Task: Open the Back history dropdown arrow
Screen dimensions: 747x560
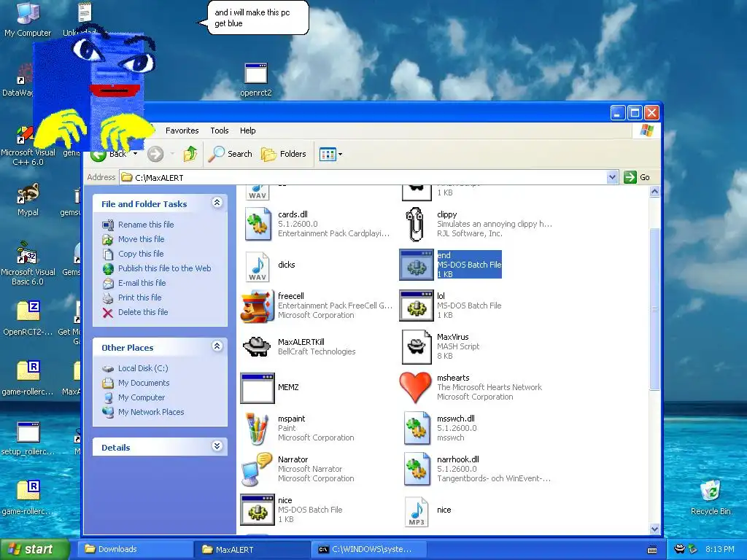Action: pyautogui.click(x=135, y=154)
